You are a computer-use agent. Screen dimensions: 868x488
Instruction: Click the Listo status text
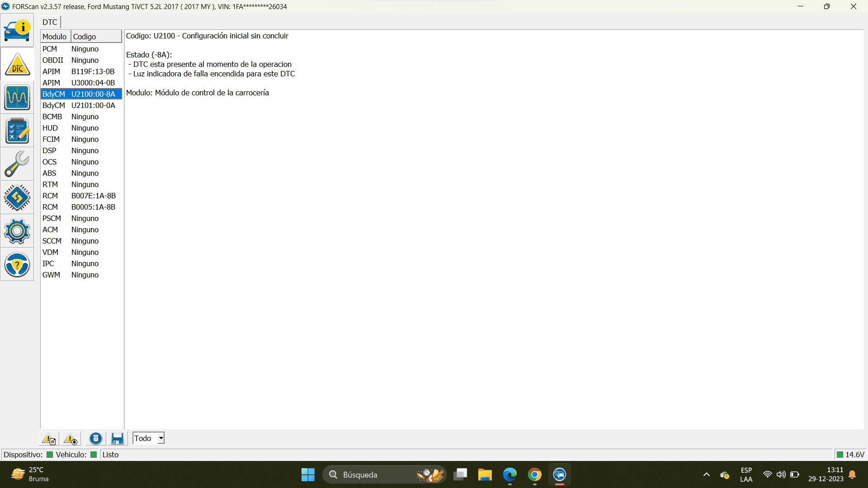tap(110, 455)
